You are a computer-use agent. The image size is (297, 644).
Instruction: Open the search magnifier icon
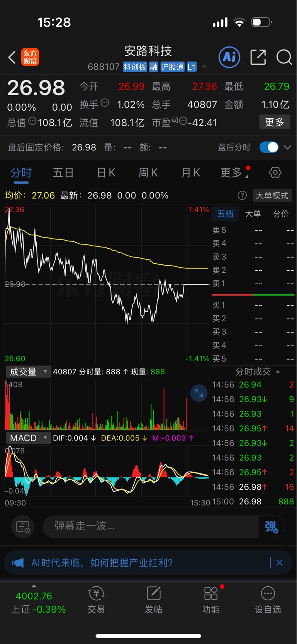[284, 57]
